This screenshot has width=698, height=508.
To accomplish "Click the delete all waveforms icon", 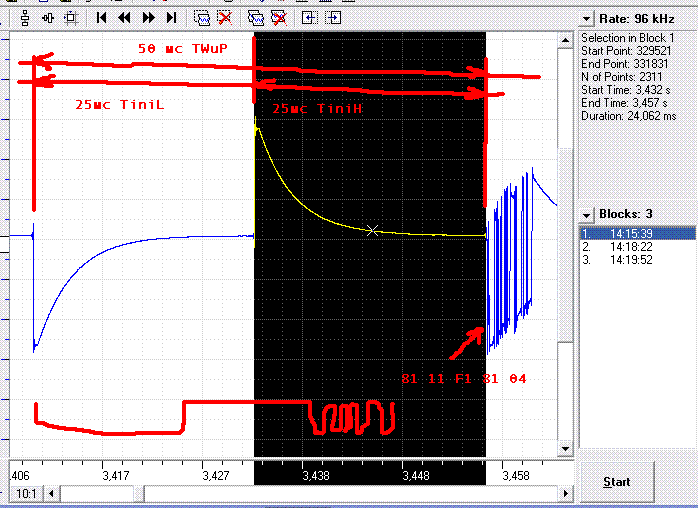I will click(x=279, y=17).
